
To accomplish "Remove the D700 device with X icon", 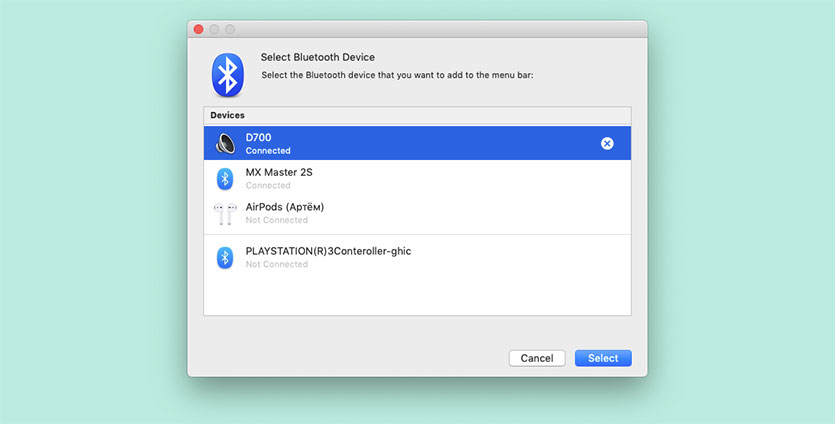I will [607, 143].
